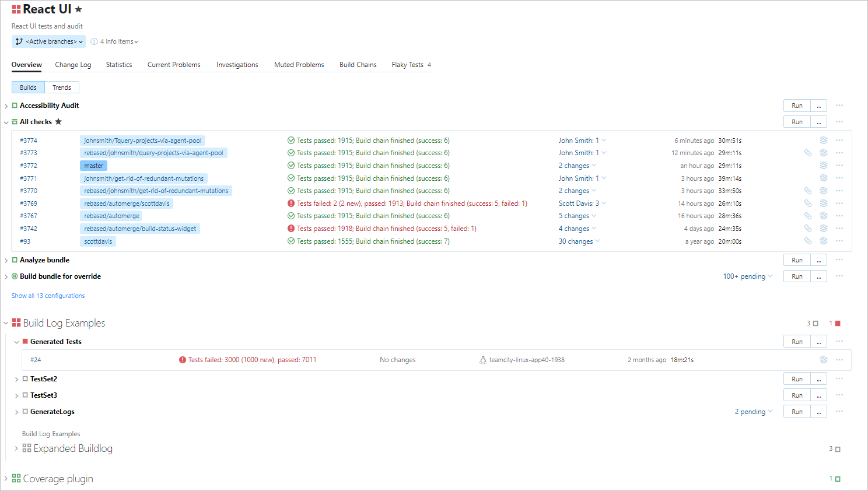
Task: Open the Coverage plugin project
Action: (x=58, y=479)
